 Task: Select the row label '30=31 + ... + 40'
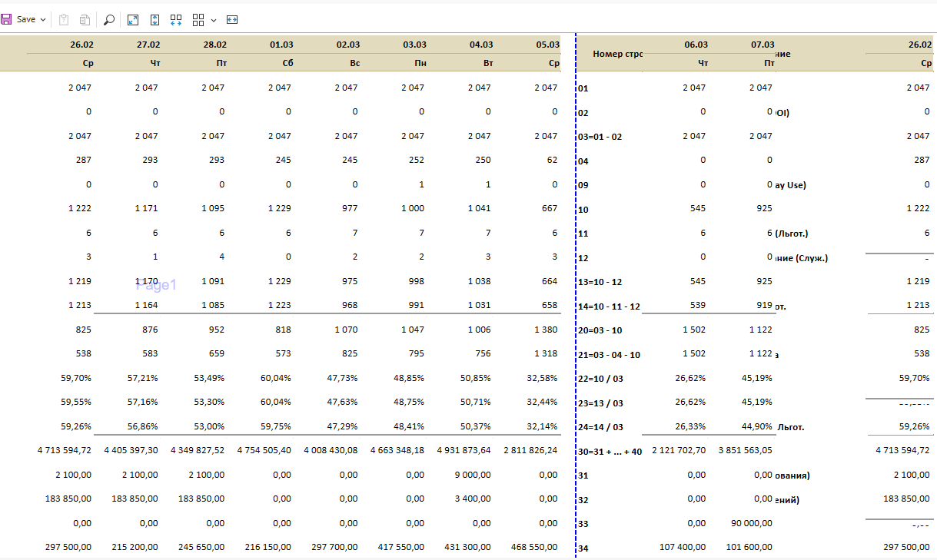pyautogui.click(x=609, y=452)
